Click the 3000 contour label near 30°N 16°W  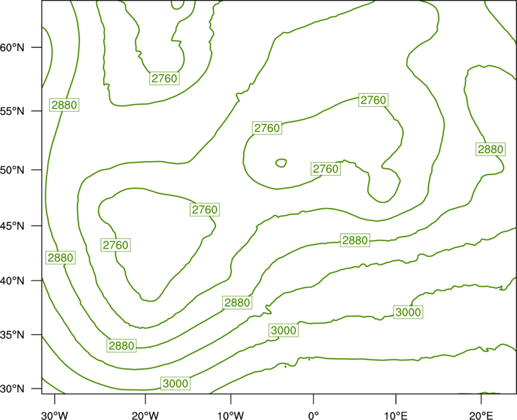[x=175, y=383]
